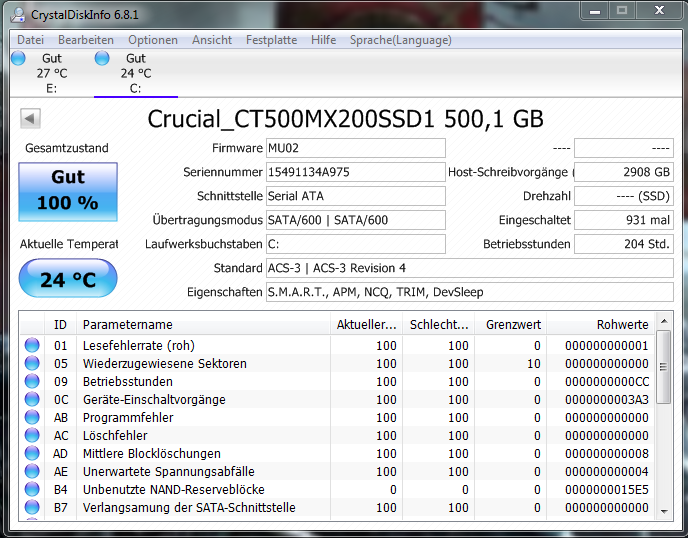
Task: Click the blue status orb for drive C:
Action: (x=102, y=58)
